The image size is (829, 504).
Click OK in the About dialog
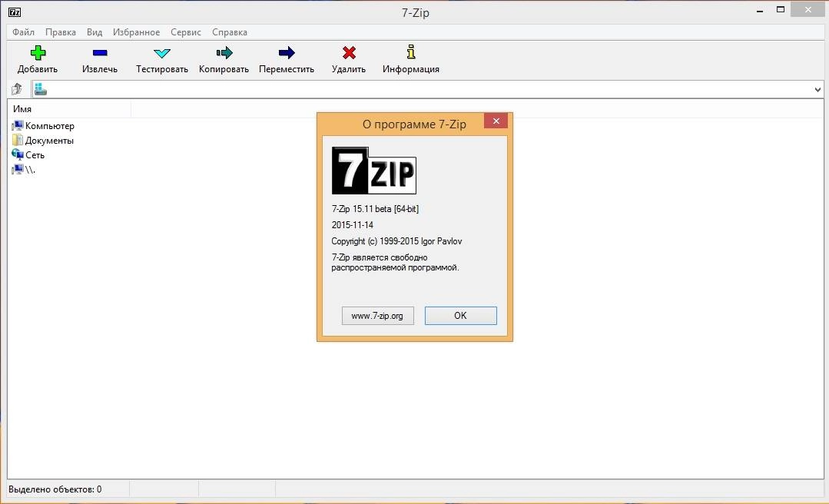tap(460, 316)
